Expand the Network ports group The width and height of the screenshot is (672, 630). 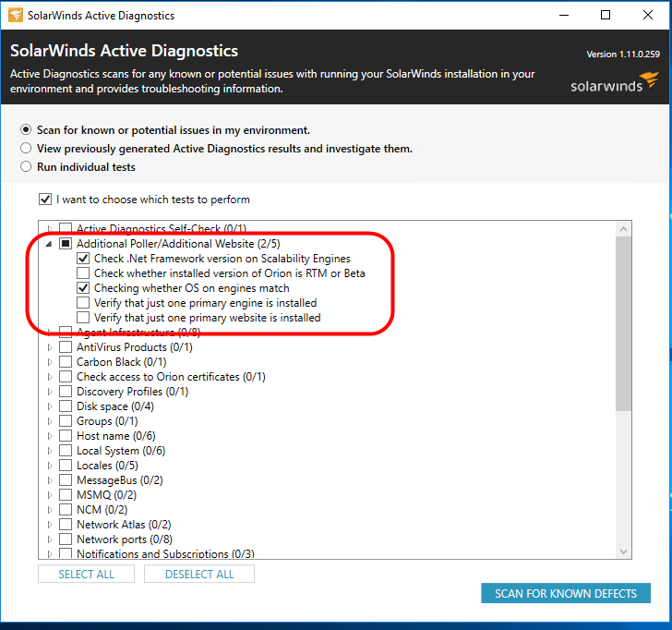click(x=50, y=539)
